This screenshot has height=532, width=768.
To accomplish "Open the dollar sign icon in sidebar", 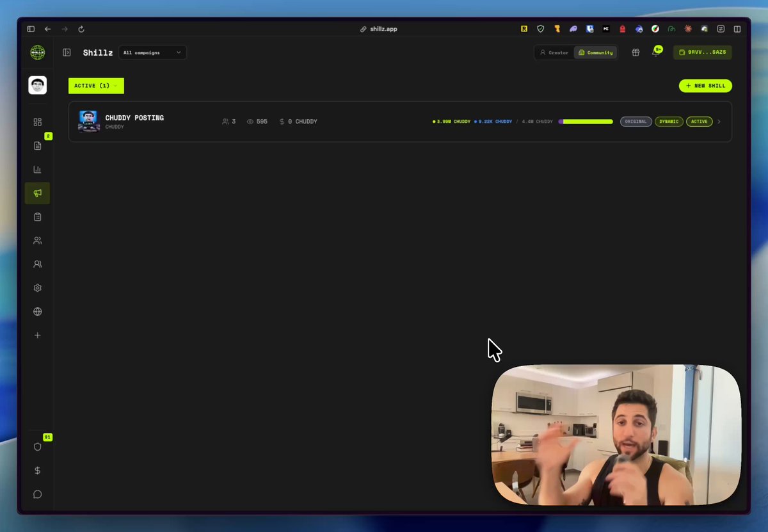I will click(37, 471).
